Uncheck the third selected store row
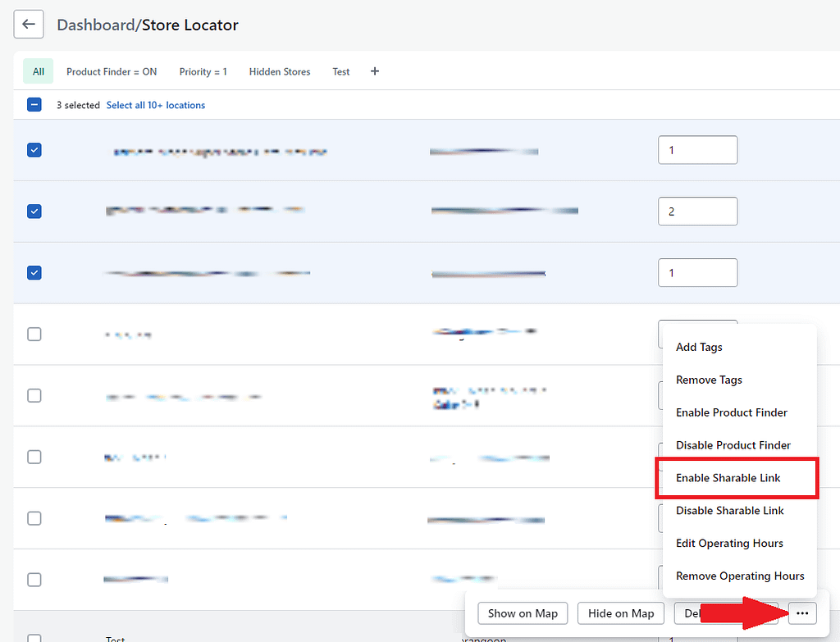The image size is (840, 642). [34, 272]
